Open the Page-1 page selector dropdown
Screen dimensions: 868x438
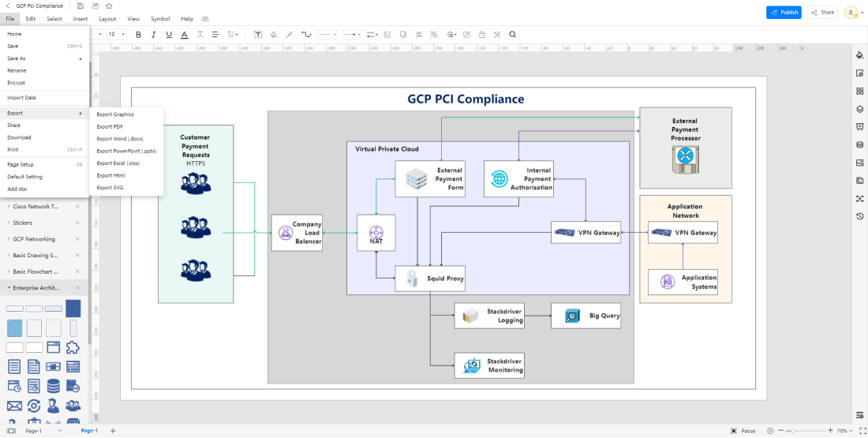pyautogui.click(x=44, y=431)
